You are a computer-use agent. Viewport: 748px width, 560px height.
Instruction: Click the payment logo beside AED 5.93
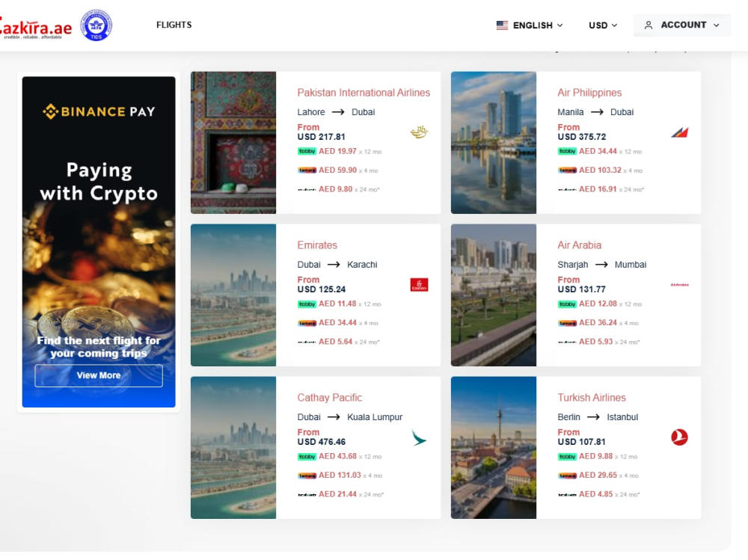coord(567,342)
